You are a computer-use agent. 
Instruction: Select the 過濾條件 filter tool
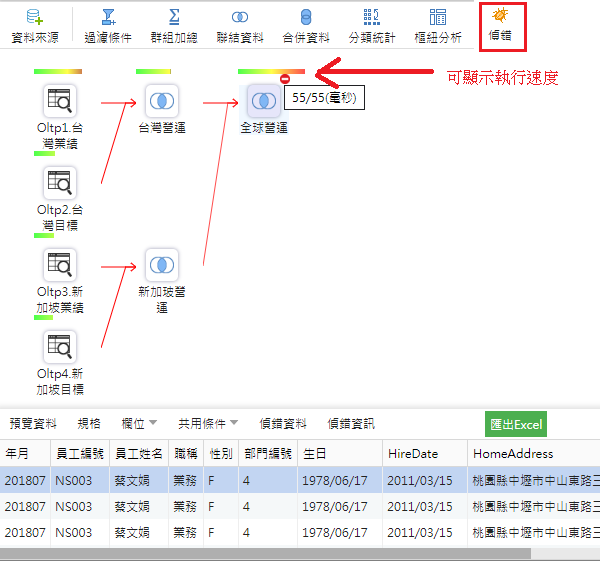pyautogui.click(x=108, y=26)
